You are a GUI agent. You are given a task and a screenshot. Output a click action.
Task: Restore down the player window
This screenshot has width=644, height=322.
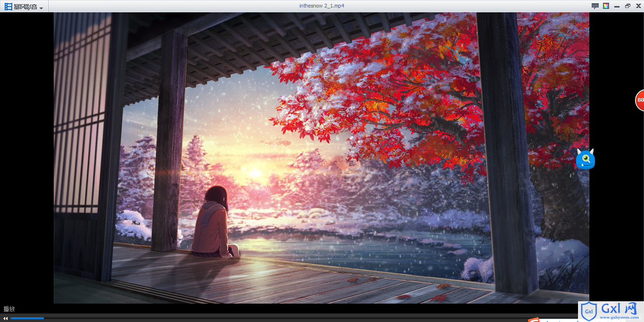coord(627,6)
